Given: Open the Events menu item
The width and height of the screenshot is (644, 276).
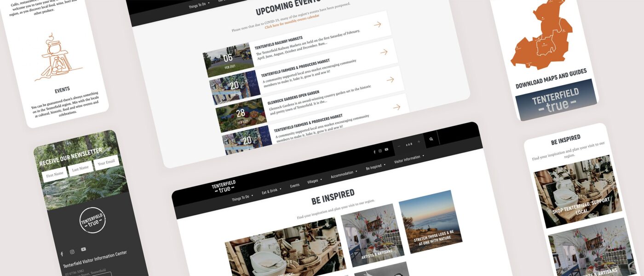Looking at the screenshot, I should coord(294,186).
